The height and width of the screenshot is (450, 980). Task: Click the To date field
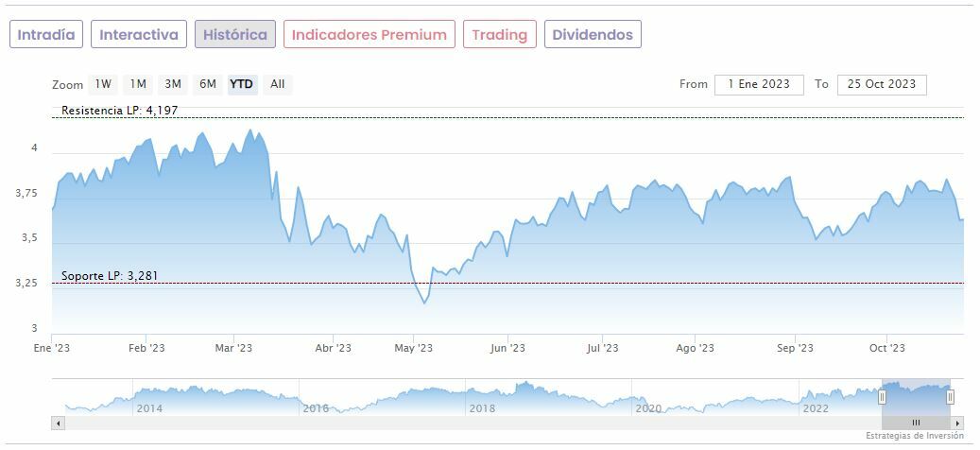point(882,84)
